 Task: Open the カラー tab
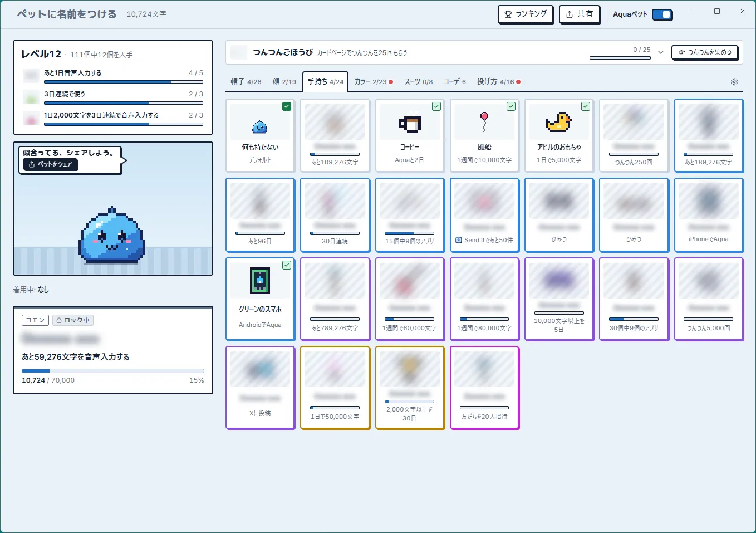click(374, 82)
